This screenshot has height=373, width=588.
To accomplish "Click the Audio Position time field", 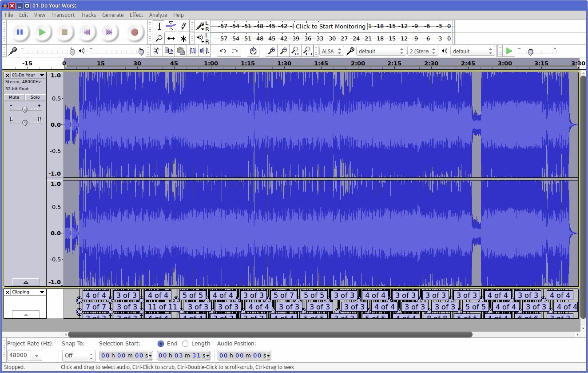I will click(x=244, y=356).
